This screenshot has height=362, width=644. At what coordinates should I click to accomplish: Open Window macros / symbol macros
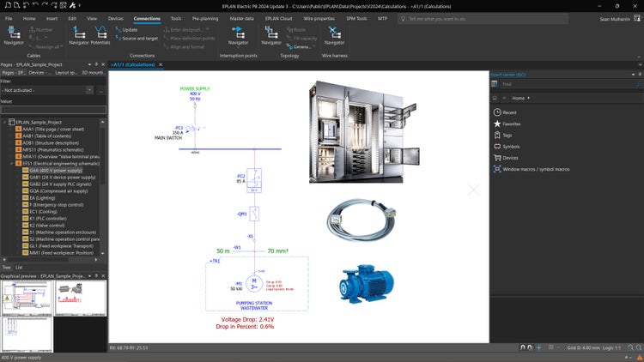536,169
